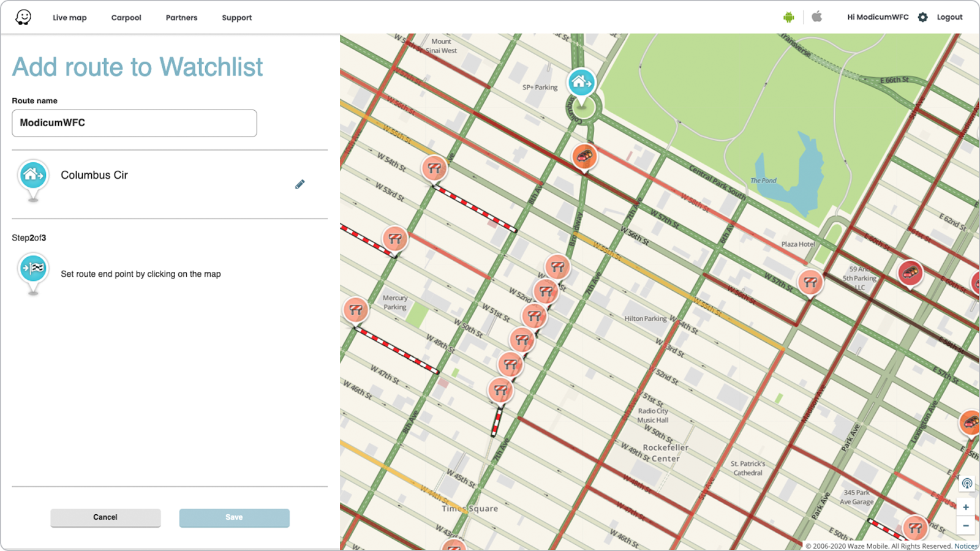This screenshot has height=551, width=980.
Task: Click the Central Park South street label
Action: pyautogui.click(x=717, y=182)
